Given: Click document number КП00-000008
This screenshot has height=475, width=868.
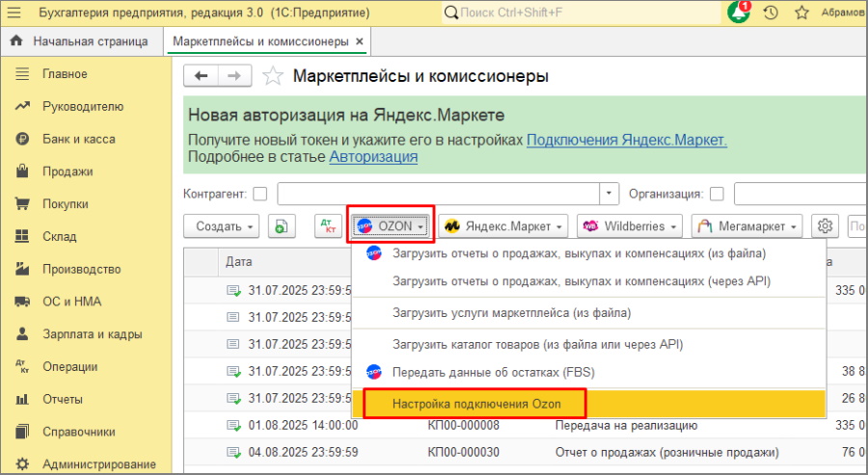Looking at the screenshot, I should click(x=463, y=426).
